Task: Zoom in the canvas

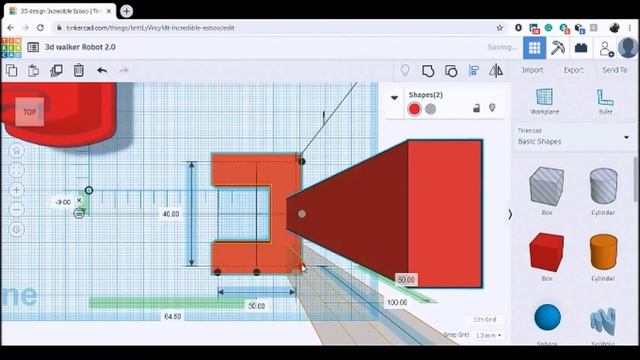Action: [17, 190]
